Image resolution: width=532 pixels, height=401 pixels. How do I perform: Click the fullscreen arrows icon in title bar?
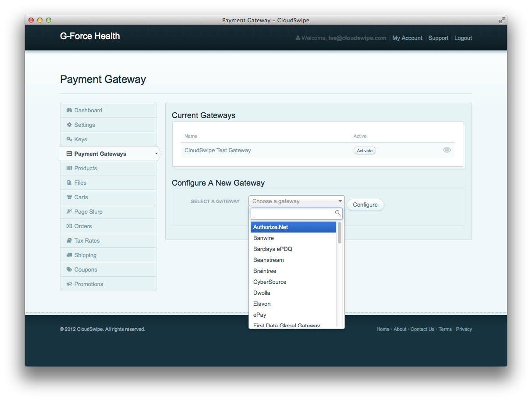502,20
